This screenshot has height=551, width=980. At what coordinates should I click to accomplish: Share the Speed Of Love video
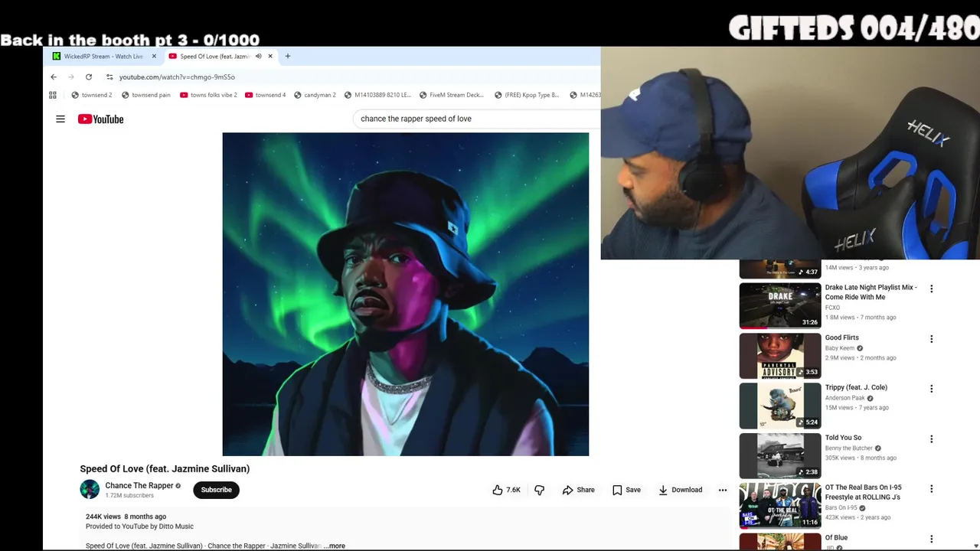point(578,490)
